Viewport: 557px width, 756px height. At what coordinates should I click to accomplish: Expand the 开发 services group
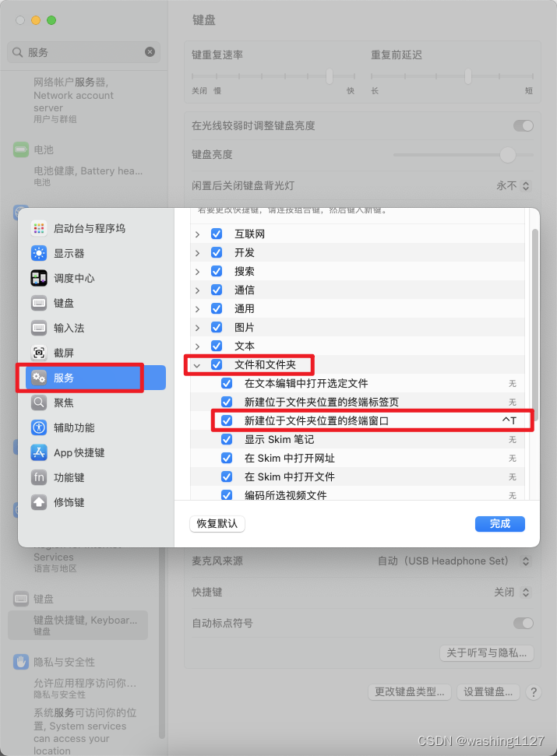(x=197, y=252)
